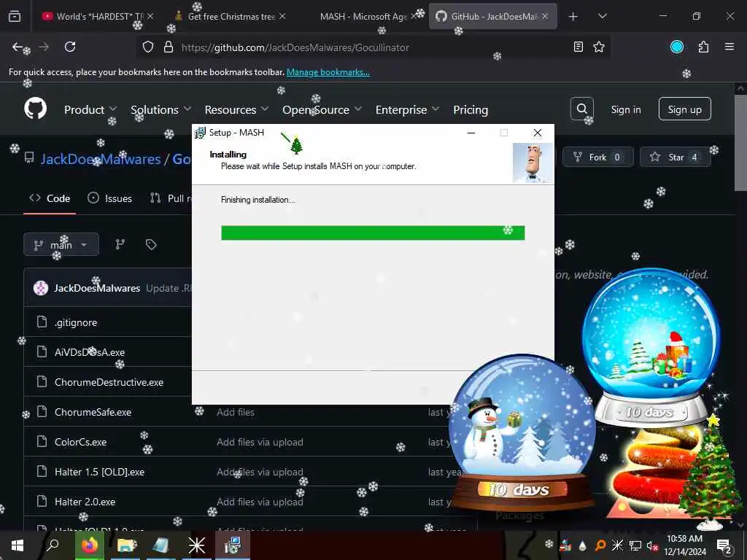The image size is (747, 560).
Task: Open the GitHub search icon button
Action: click(581, 109)
